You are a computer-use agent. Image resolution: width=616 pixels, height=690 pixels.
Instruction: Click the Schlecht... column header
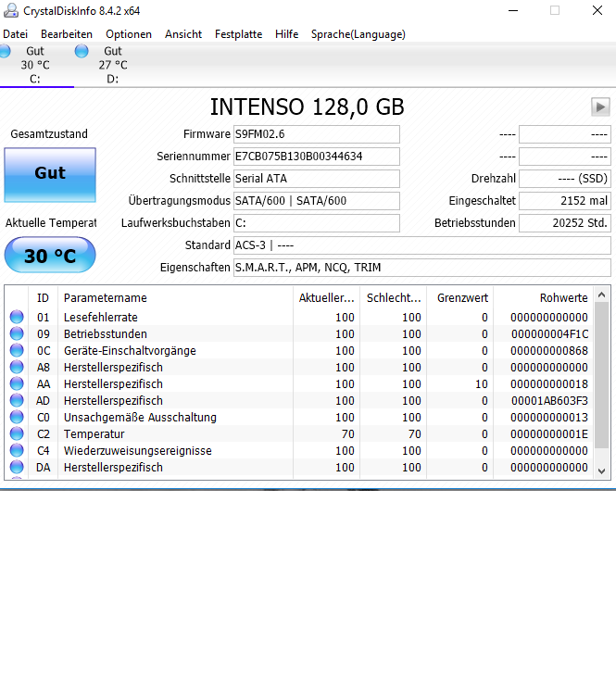(394, 298)
